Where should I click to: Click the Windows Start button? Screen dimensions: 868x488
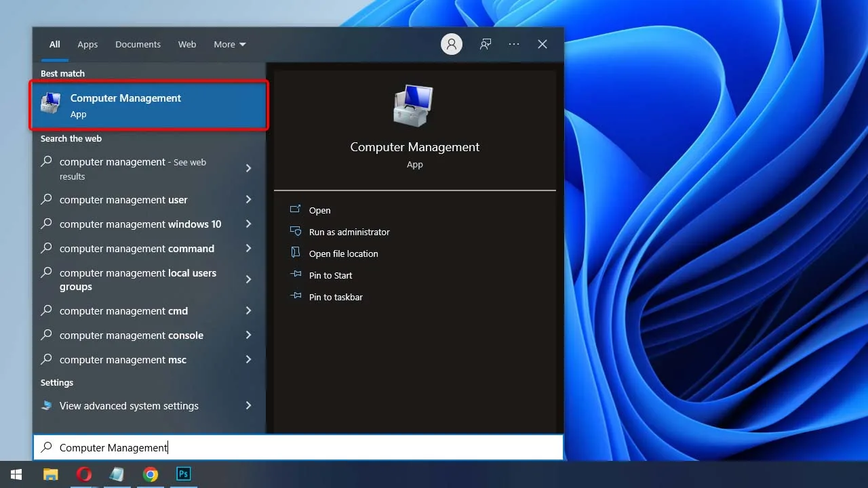16,474
